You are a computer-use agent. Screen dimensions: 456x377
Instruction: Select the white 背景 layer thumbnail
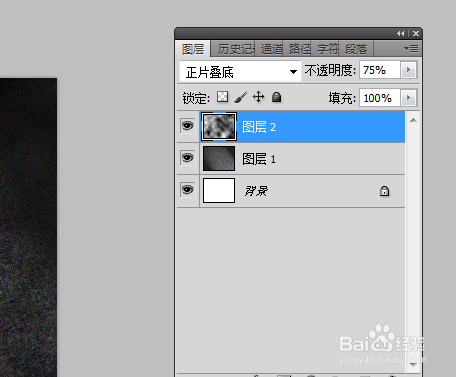[219, 190]
